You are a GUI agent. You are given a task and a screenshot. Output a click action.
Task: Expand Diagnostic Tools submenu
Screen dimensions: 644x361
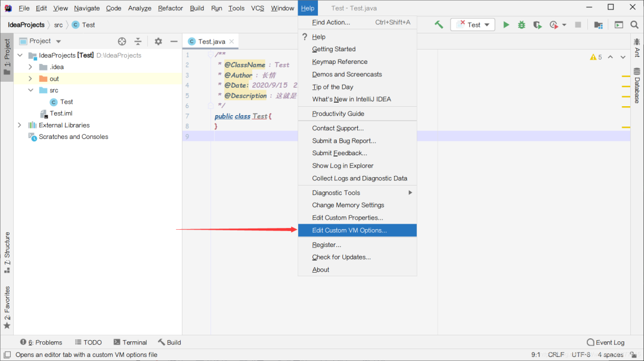tap(357, 192)
